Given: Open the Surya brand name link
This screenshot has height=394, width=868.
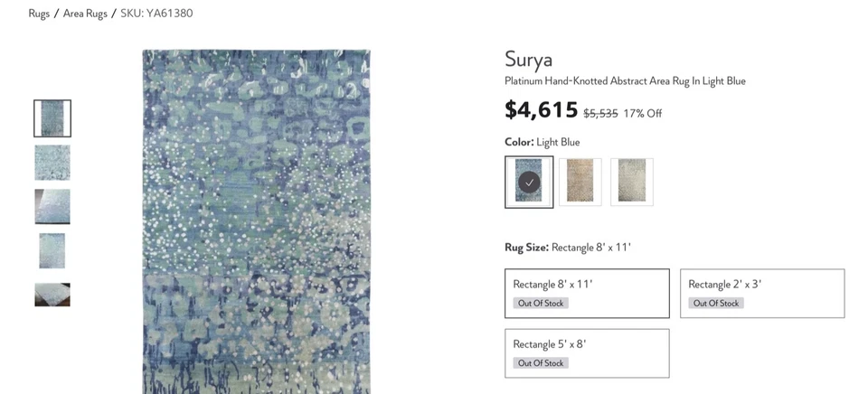Looking at the screenshot, I should click(x=528, y=60).
